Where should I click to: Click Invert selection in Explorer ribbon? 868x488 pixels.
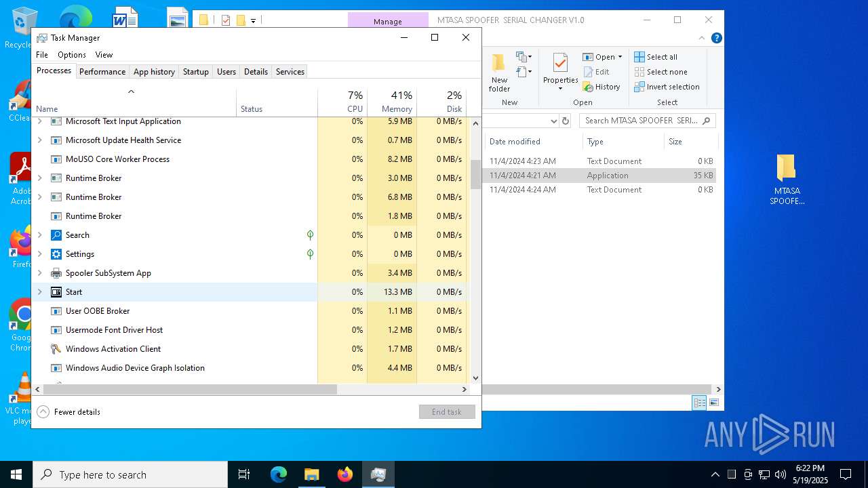(x=667, y=87)
